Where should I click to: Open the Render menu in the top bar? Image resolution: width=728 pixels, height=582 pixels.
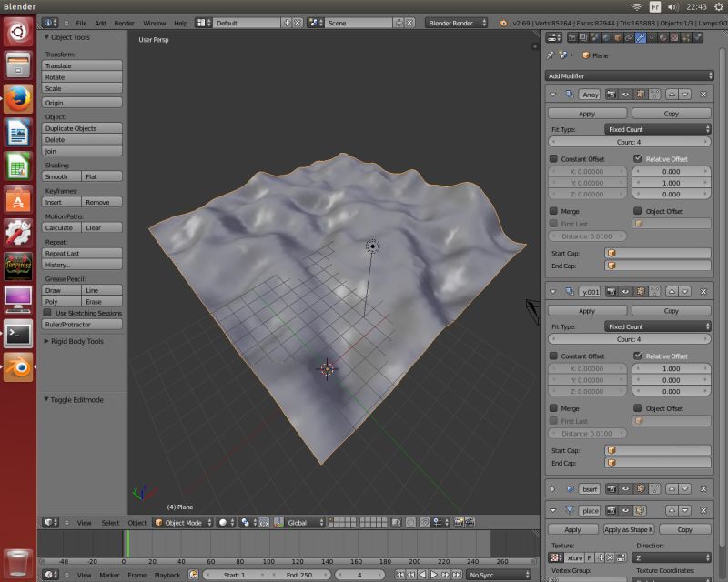pyautogui.click(x=124, y=23)
